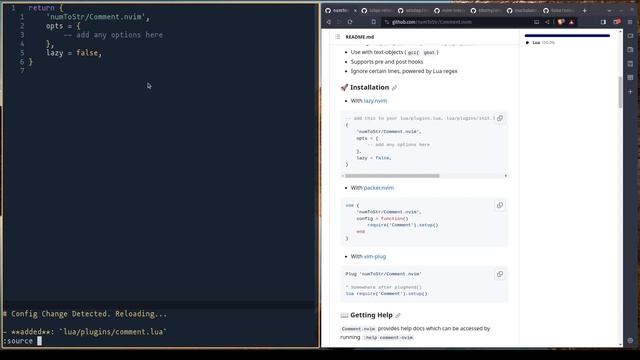Click 'lazy = false,' line in editor
Screen dimensions: 640x360
coord(74,53)
